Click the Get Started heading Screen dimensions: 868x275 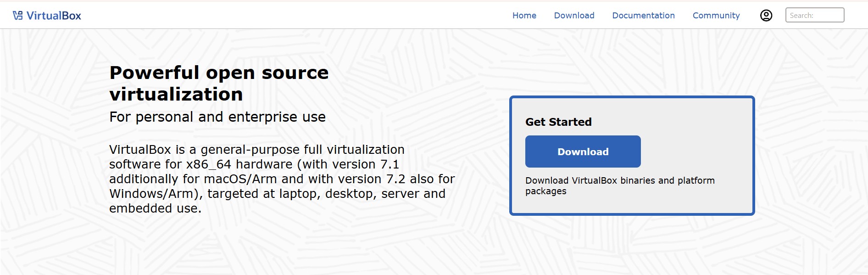click(x=558, y=122)
